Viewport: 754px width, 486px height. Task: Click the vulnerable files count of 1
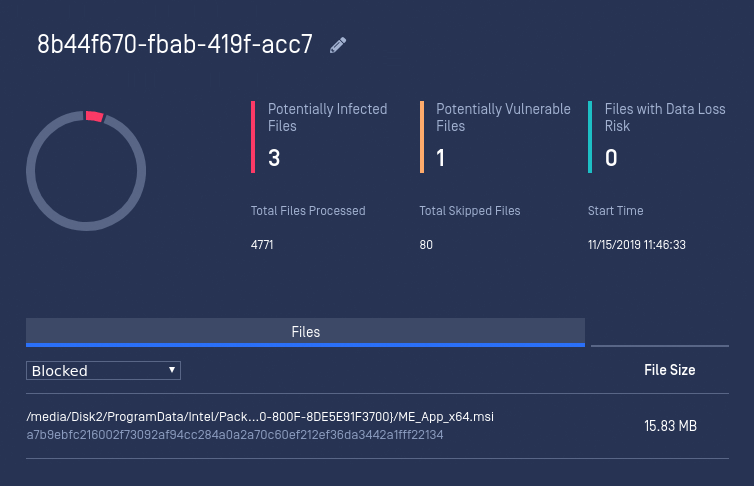point(441,157)
